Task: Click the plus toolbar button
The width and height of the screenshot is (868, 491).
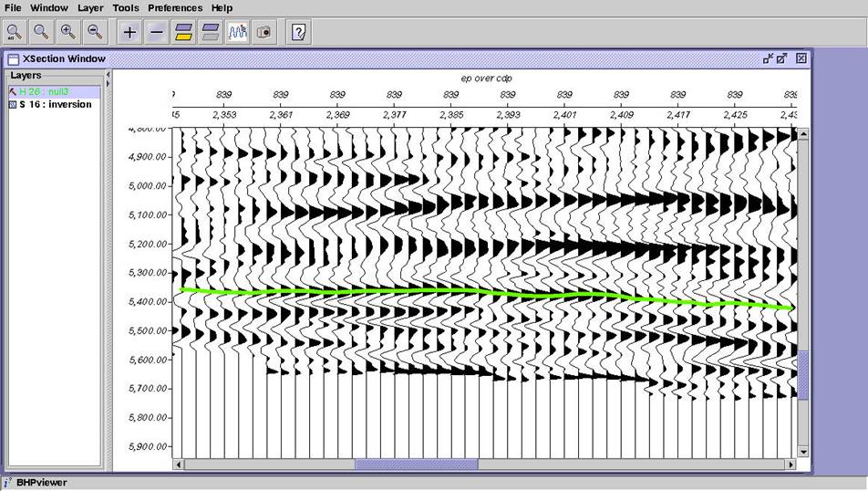Action: click(129, 32)
